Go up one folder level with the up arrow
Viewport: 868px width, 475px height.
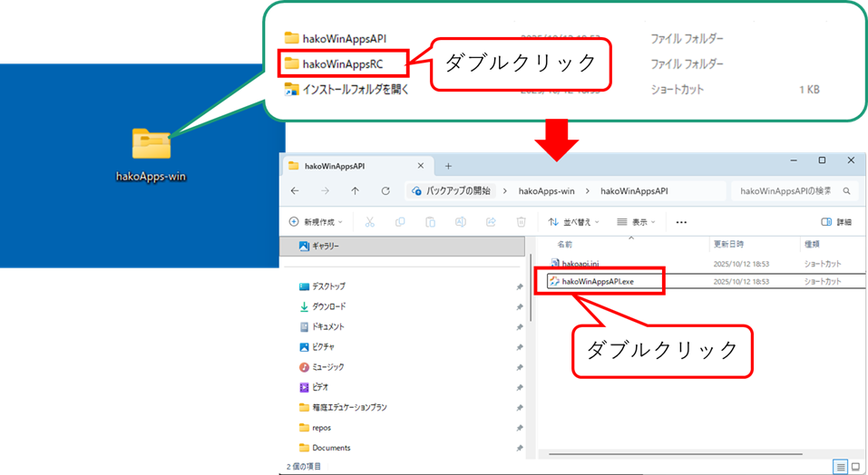click(355, 190)
